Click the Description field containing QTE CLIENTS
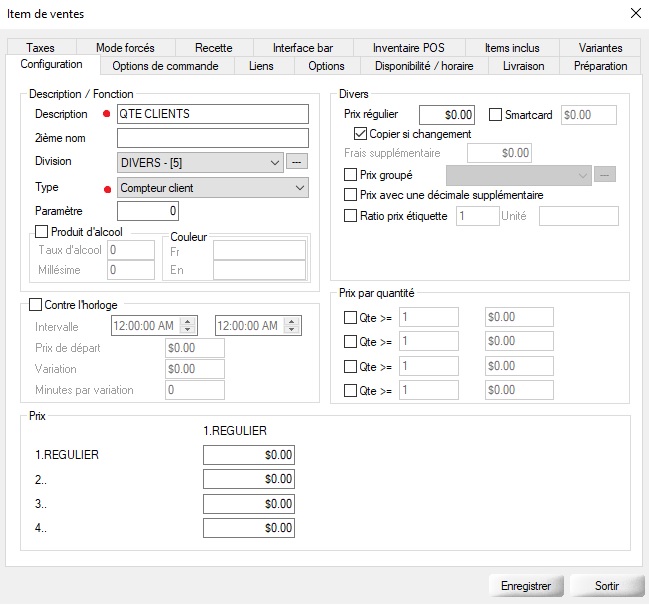 tap(213, 114)
